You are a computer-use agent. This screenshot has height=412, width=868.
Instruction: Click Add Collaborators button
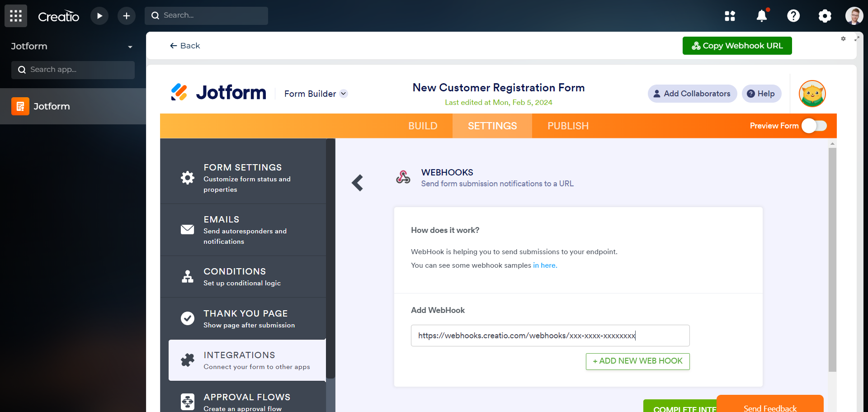tap(692, 94)
